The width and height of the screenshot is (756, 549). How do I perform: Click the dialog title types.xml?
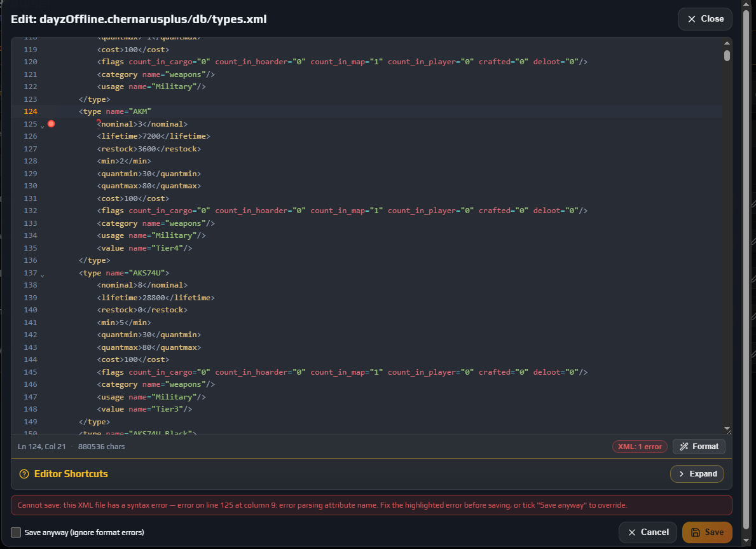coord(139,19)
